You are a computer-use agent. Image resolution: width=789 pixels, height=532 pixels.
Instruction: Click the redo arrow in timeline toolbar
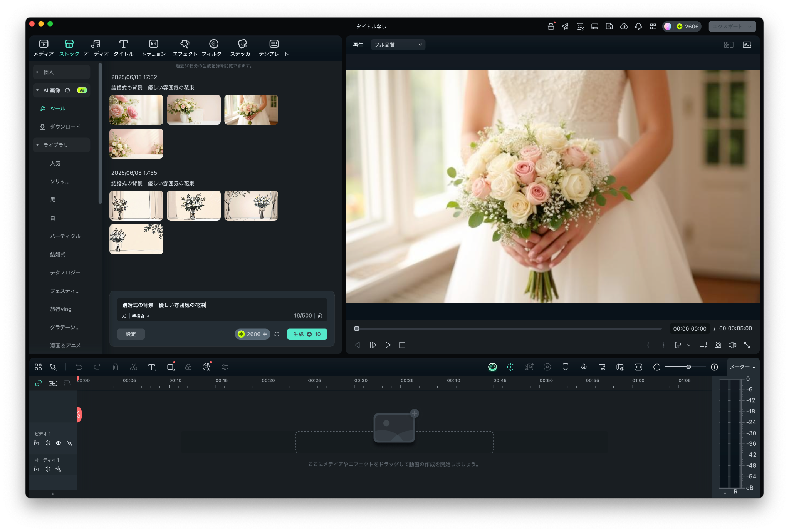coord(97,367)
